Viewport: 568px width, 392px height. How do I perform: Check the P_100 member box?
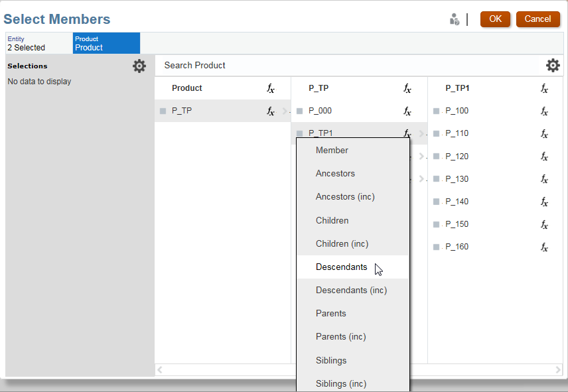436,111
